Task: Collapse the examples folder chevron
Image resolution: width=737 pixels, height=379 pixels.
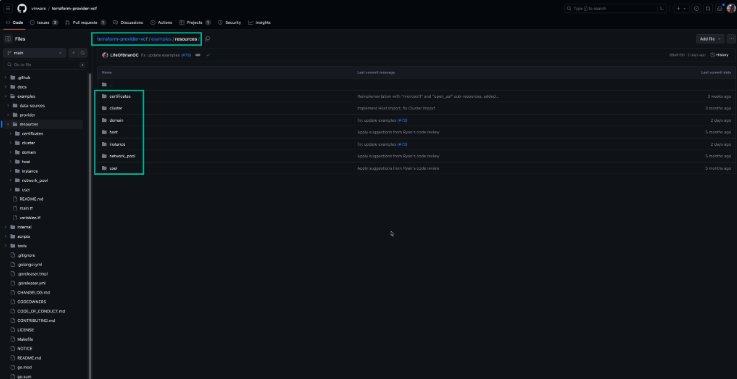Action: tap(6, 96)
